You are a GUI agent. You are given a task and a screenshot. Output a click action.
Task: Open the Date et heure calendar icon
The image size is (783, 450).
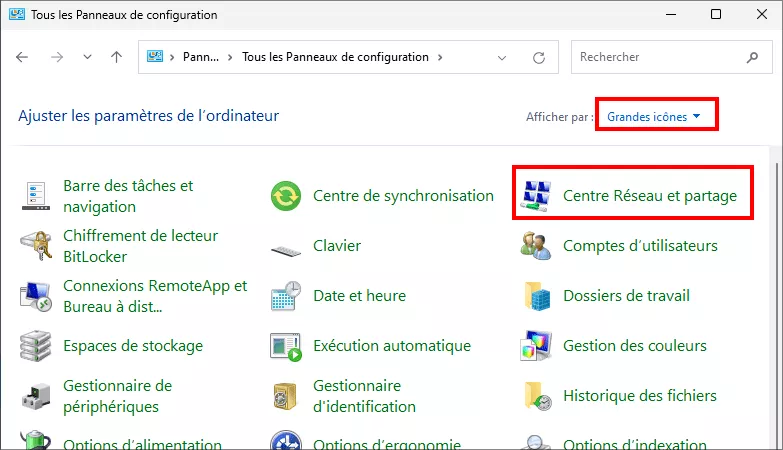(286, 296)
